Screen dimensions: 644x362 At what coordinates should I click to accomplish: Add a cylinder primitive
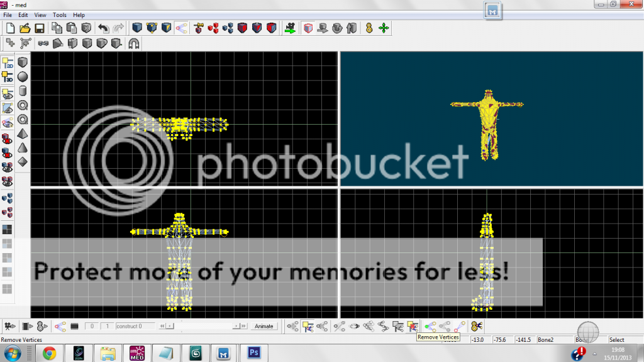(23, 91)
